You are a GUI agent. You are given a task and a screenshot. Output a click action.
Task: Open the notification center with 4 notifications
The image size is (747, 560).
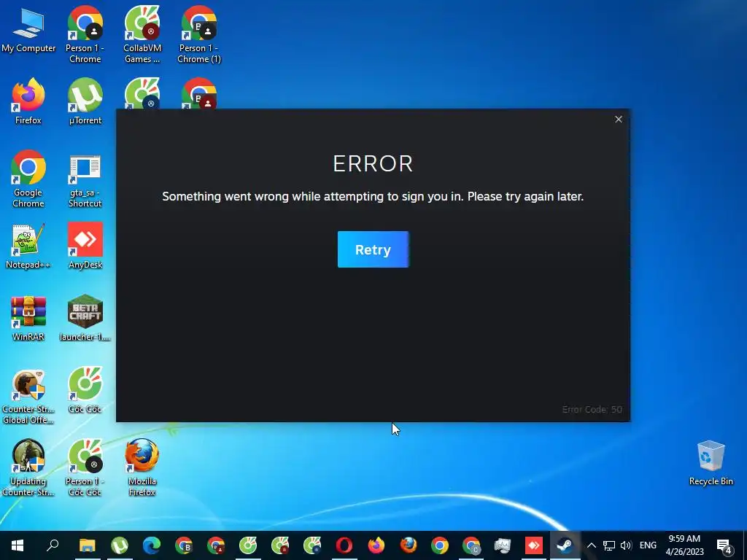724,545
